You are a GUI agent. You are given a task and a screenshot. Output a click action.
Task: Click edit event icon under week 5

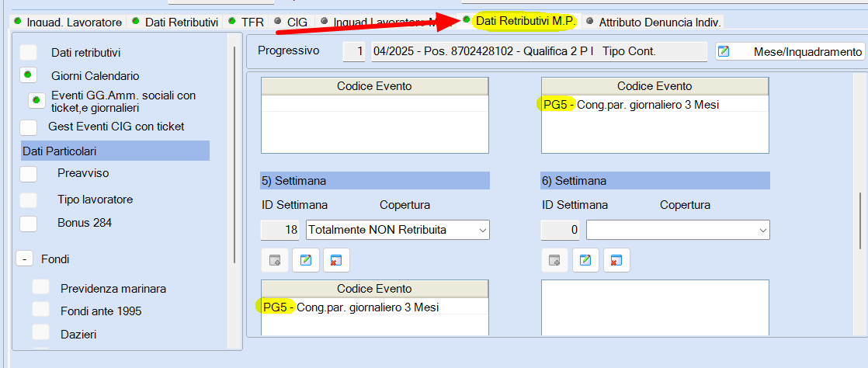pos(306,260)
